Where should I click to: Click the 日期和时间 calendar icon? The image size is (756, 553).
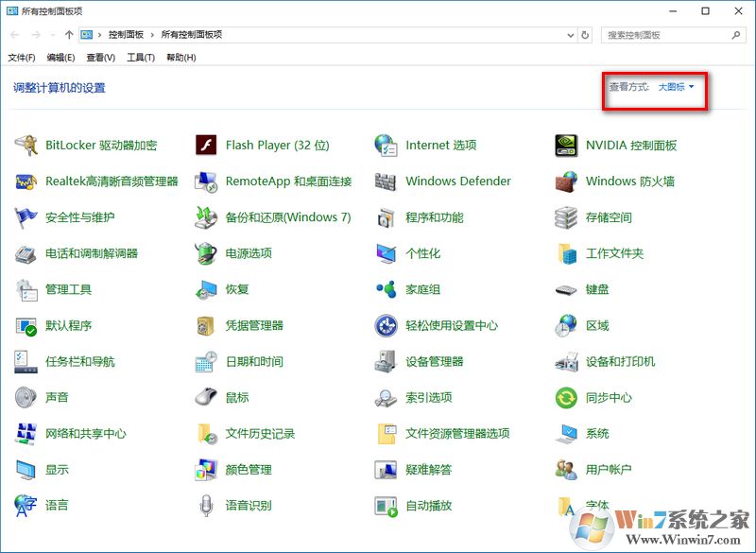(206, 362)
